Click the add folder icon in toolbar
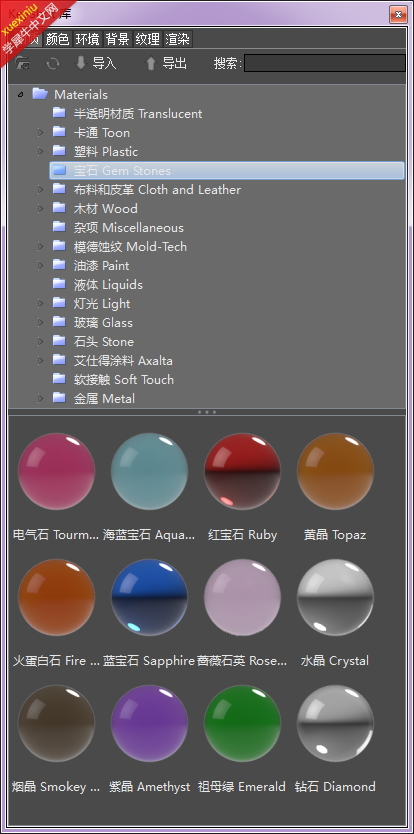The width and height of the screenshot is (414, 834). (x=22, y=63)
